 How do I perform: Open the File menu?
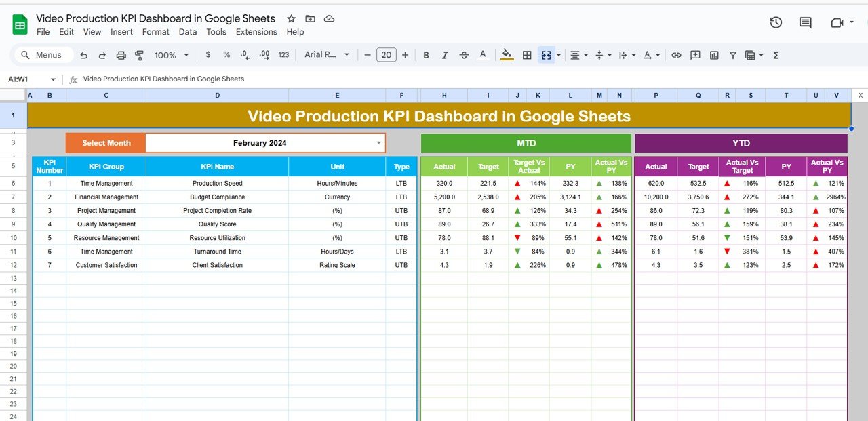point(43,32)
